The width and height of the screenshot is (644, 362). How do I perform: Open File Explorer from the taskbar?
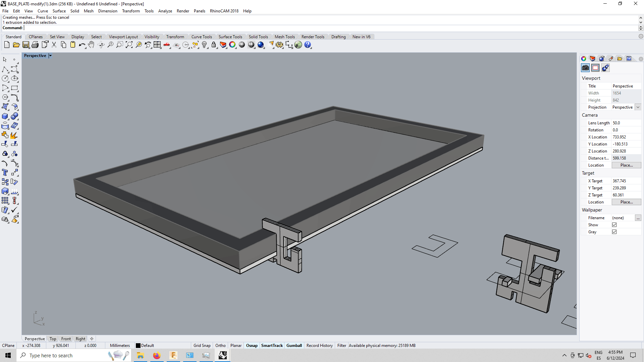tap(140, 356)
